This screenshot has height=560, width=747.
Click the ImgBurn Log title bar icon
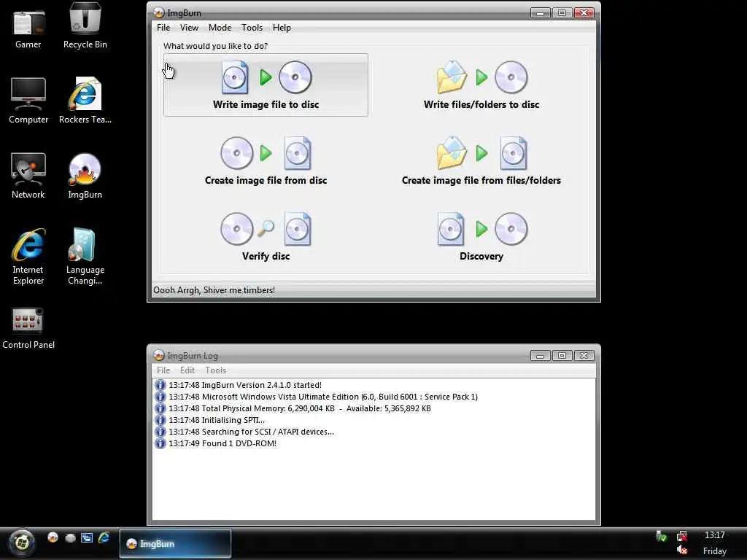159,355
